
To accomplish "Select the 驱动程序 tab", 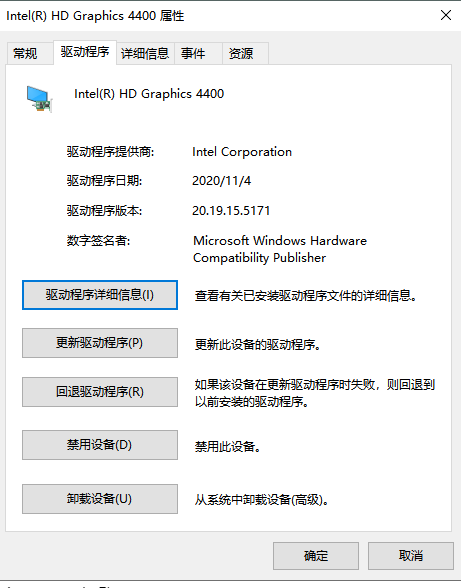I will (x=85, y=52).
